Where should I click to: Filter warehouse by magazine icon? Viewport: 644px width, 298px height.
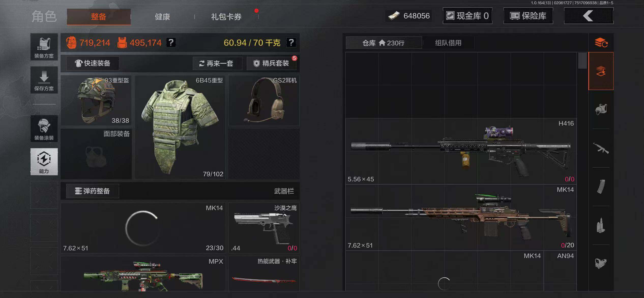pyautogui.click(x=601, y=187)
